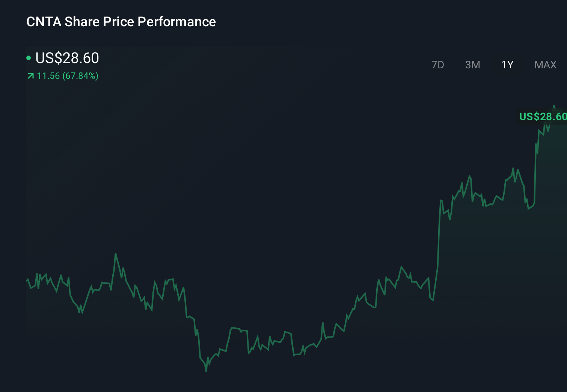Image resolution: width=567 pixels, height=392 pixels.
Task: Open the MAX history view
Action: tap(544, 65)
